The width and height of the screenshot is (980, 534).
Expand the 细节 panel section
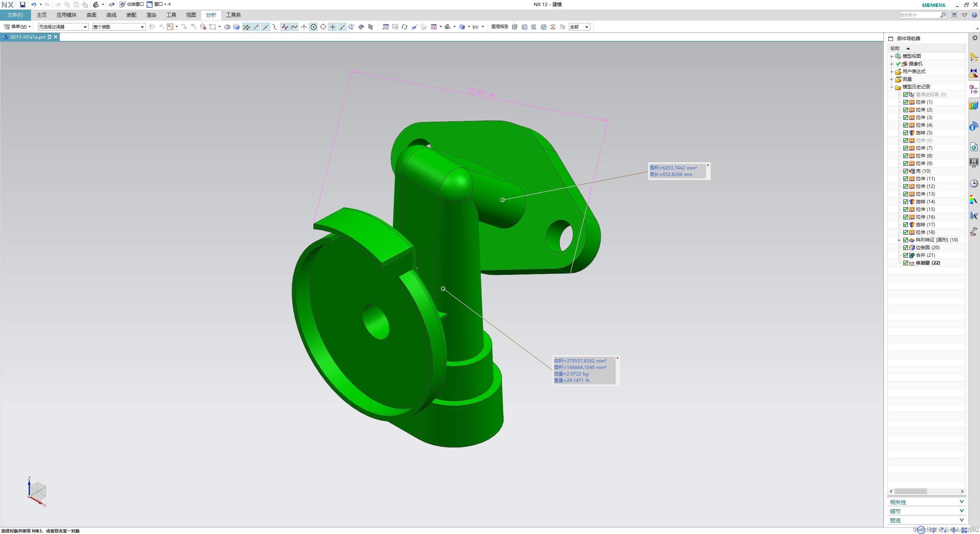[926, 511]
